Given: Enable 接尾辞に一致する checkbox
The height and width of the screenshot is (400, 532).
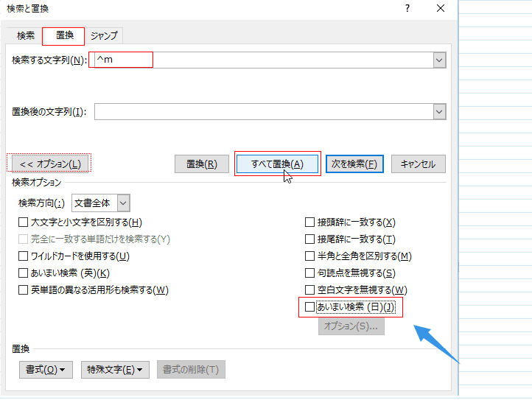Looking at the screenshot, I should click(x=309, y=239).
